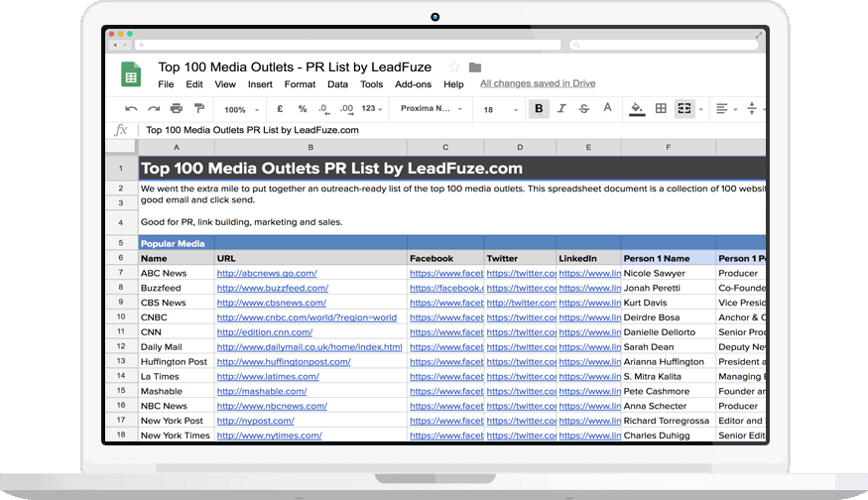
Task: Open the Google Sheets home icon
Action: (x=131, y=73)
